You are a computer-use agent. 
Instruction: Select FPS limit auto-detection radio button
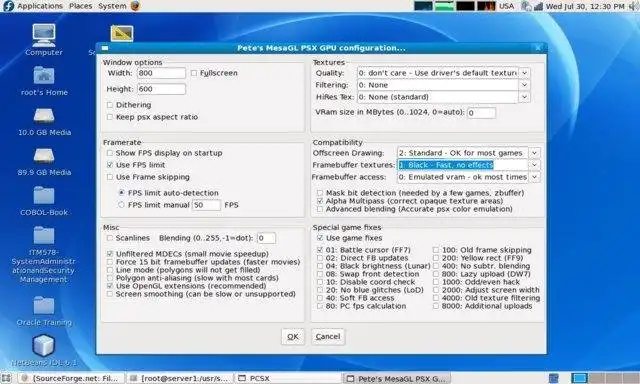click(x=121, y=193)
